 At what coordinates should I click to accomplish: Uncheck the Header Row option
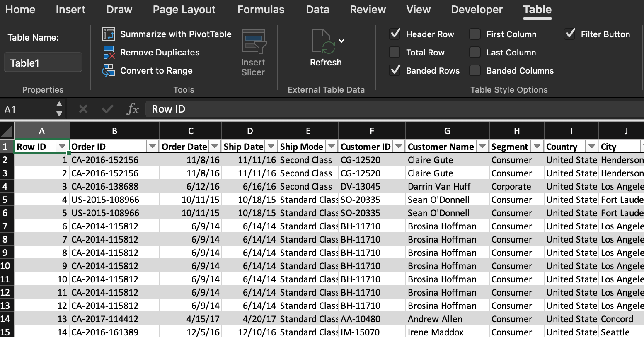point(395,34)
